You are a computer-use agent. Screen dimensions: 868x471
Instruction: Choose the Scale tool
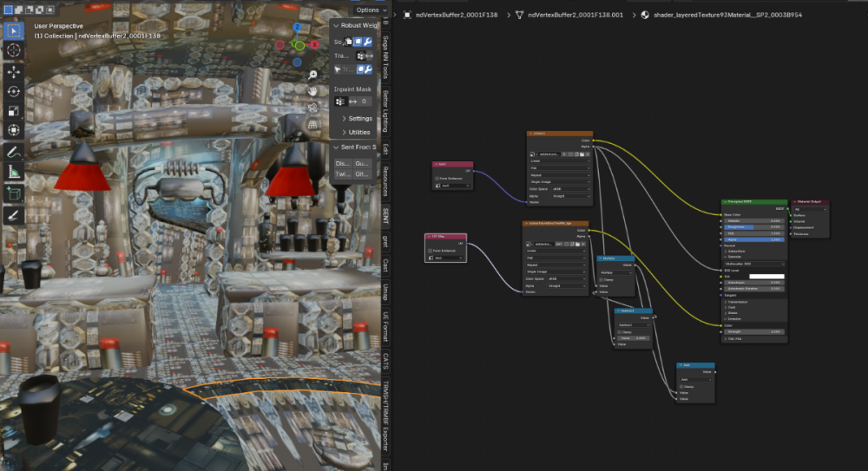click(14, 111)
